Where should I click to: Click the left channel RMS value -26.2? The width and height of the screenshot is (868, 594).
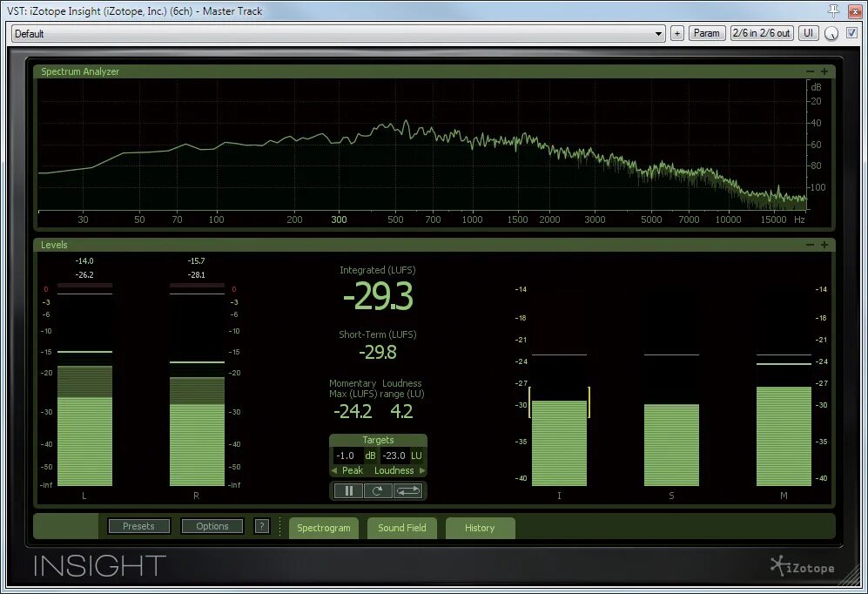tap(84, 274)
